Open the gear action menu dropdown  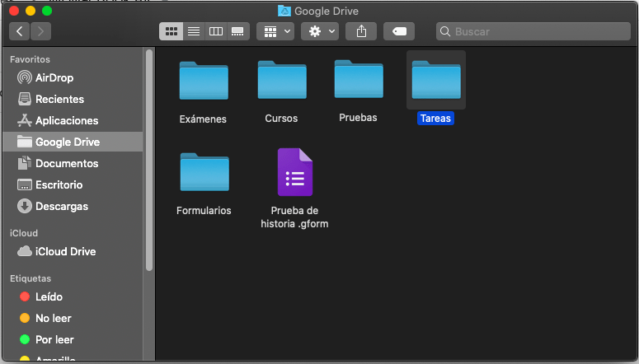[x=320, y=31]
